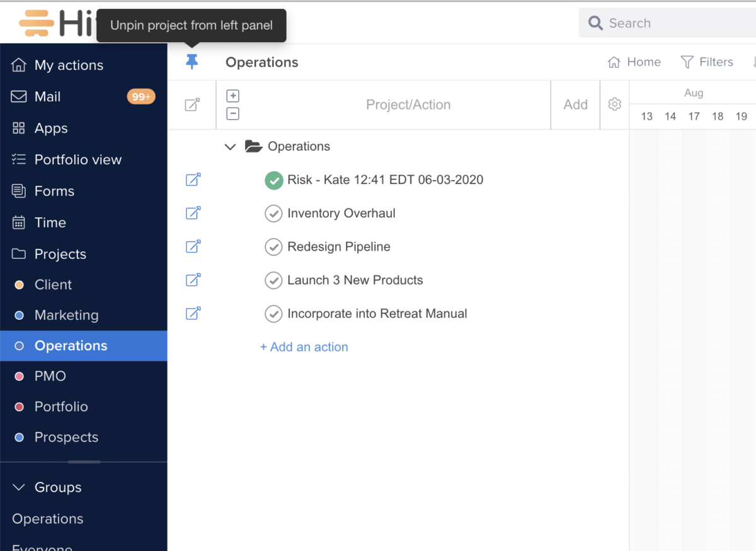The image size is (756, 551).
Task: Collapse the Operations folder chevron
Action: tap(231, 147)
